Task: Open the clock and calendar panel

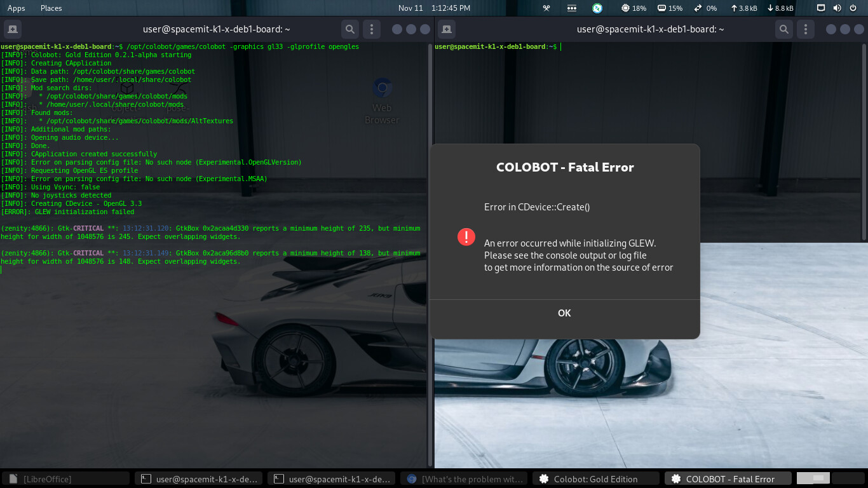Action: pos(434,8)
